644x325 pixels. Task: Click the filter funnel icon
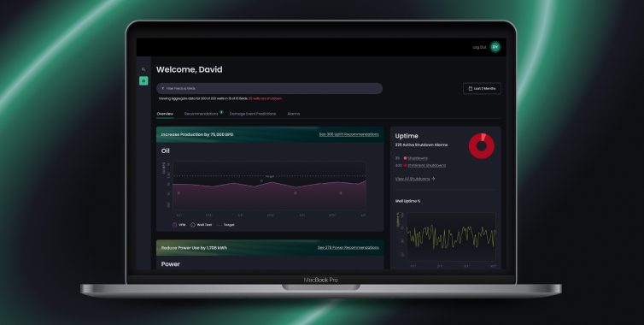(x=162, y=88)
